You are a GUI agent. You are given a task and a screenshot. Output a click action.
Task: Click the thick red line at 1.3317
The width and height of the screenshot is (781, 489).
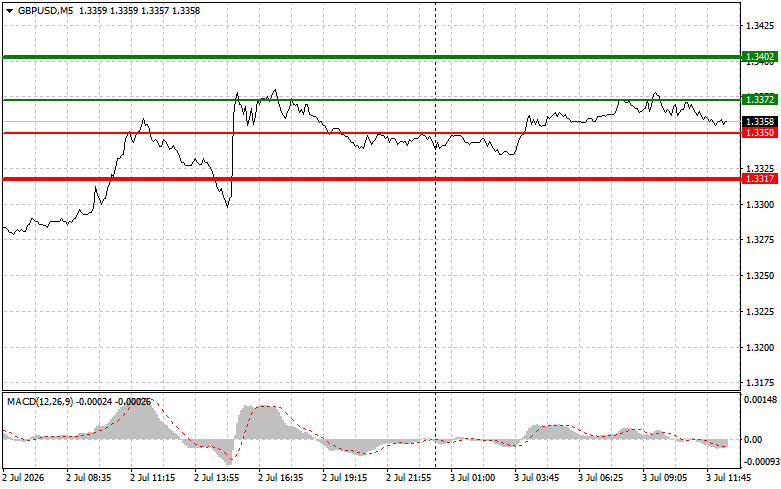371,179
